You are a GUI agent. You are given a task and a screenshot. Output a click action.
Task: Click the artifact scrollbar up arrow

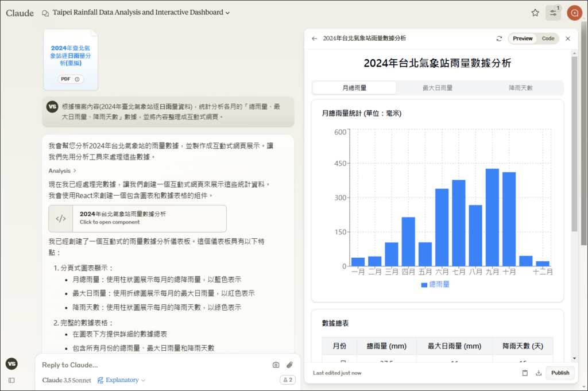tap(574, 53)
